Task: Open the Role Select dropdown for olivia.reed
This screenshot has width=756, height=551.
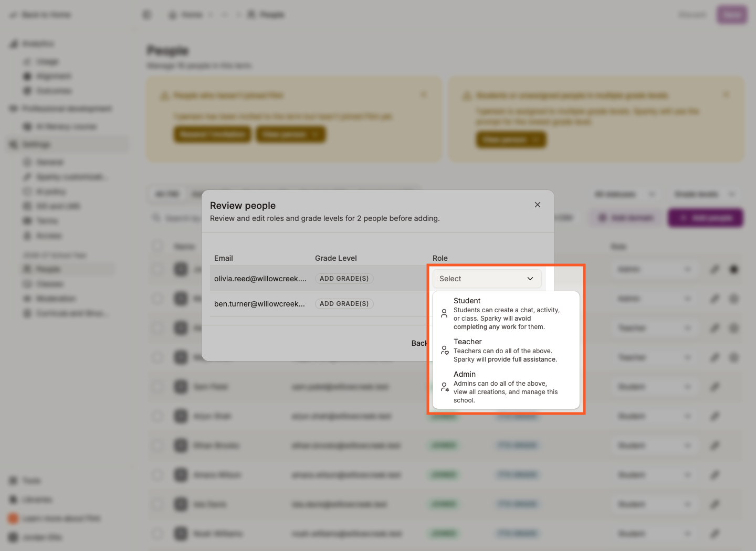Action: (487, 279)
